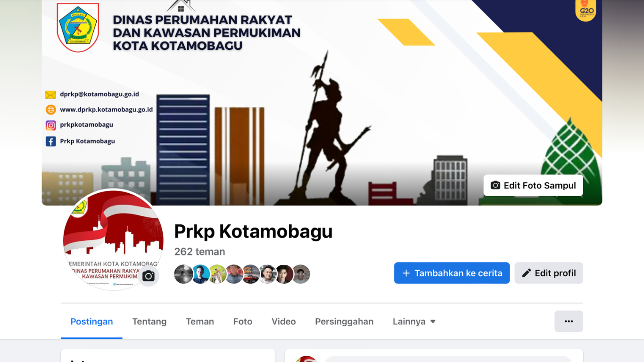This screenshot has height=362, width=644.
Task: Click the email envelope icon in cover
Action: pos(50,95)
